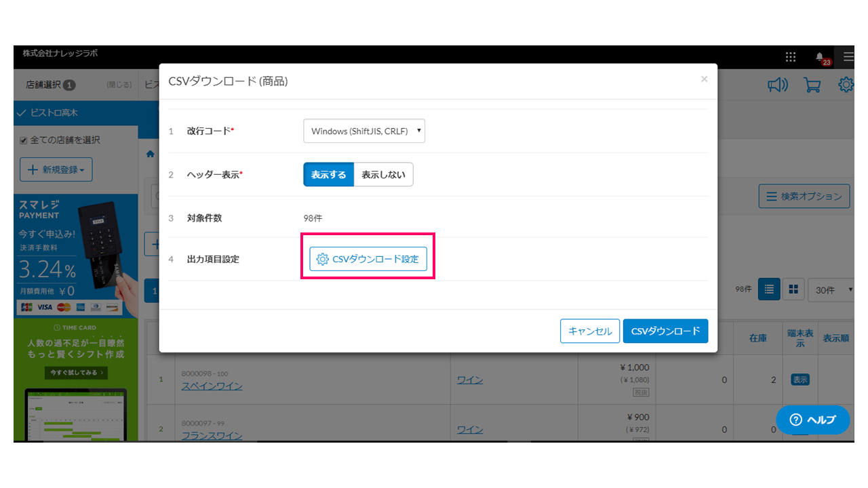Click the TIME CARD shift banner
The image size is (868, 488).
pos(76,380)
